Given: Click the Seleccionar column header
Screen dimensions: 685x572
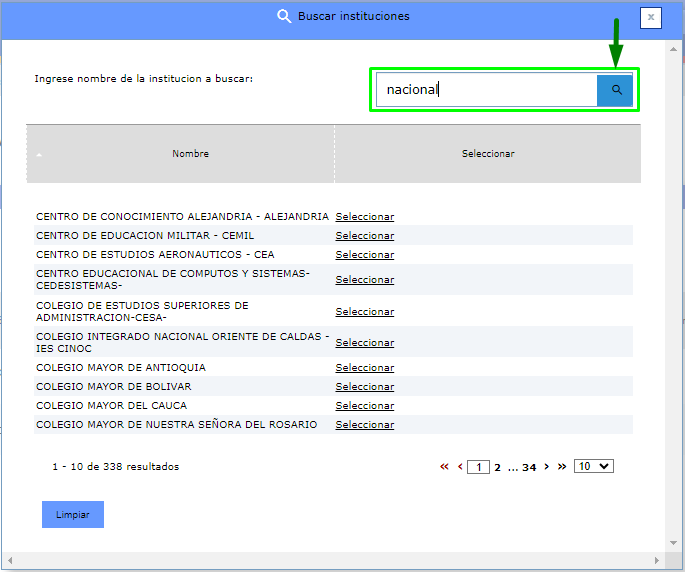Looking at the screenshot, I should [487, 154].
